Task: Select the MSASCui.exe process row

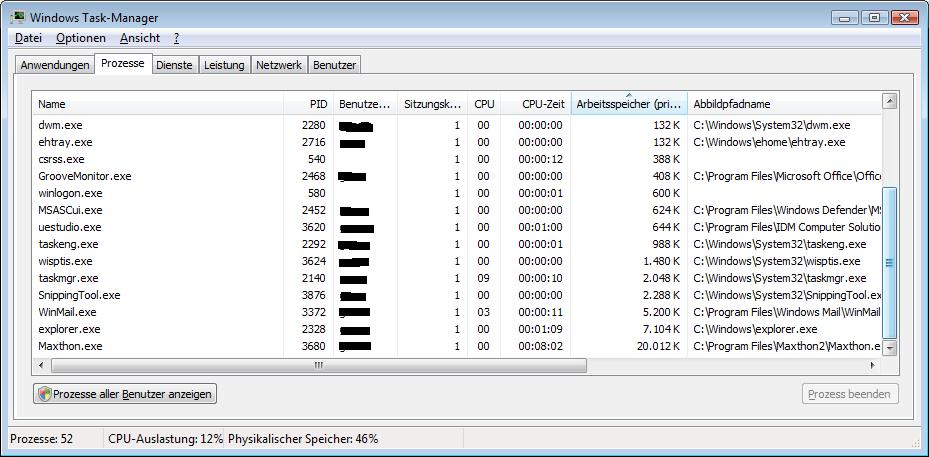Action: coord(457,210)
